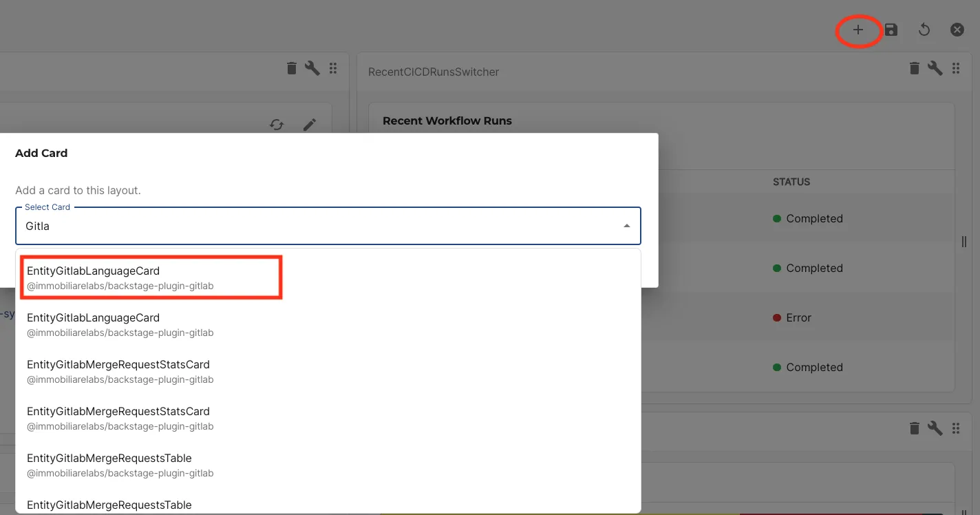Refresh the left card with the sync icon
The image size is (980, 515).
277,125
